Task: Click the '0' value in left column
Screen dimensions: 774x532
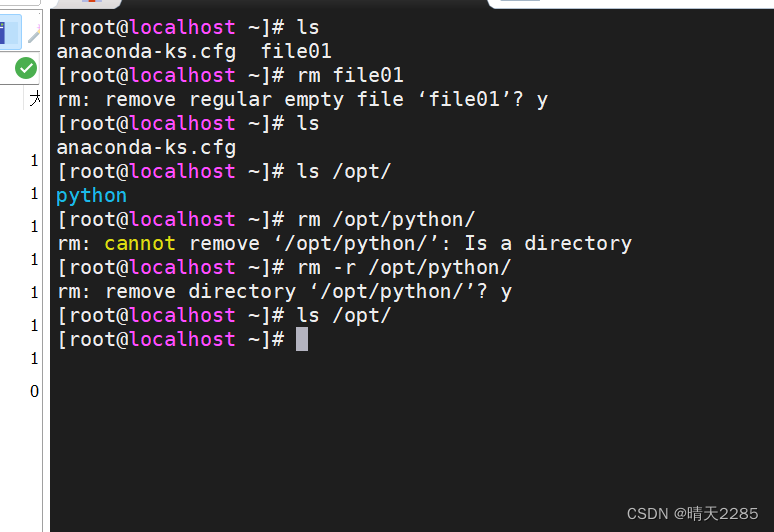Action: coord(34,391)
